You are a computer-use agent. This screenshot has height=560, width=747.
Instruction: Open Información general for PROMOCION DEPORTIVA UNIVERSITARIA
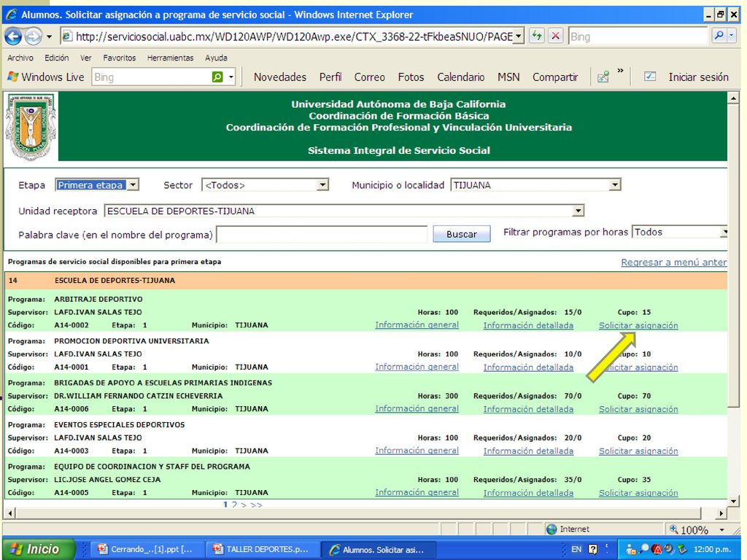pyautogui.click(x=417, y=367)
